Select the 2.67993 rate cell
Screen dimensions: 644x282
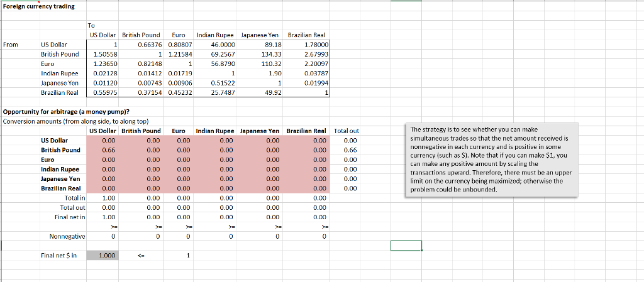[x=306, y=54]
